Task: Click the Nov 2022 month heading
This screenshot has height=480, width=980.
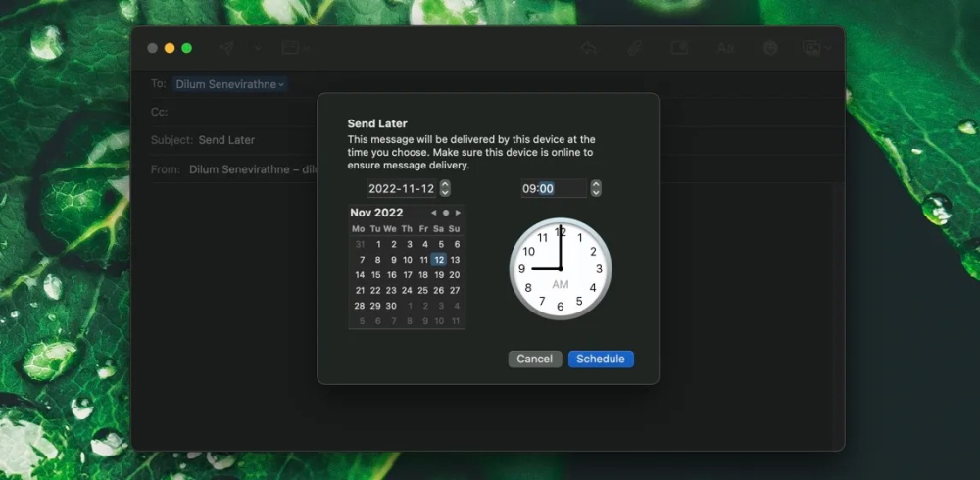Action: (376, 213)
